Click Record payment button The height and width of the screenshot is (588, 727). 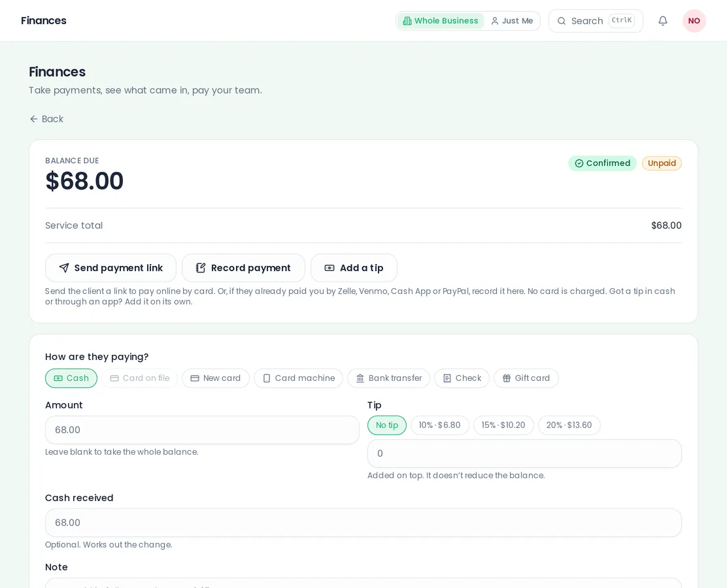(243, 268)
